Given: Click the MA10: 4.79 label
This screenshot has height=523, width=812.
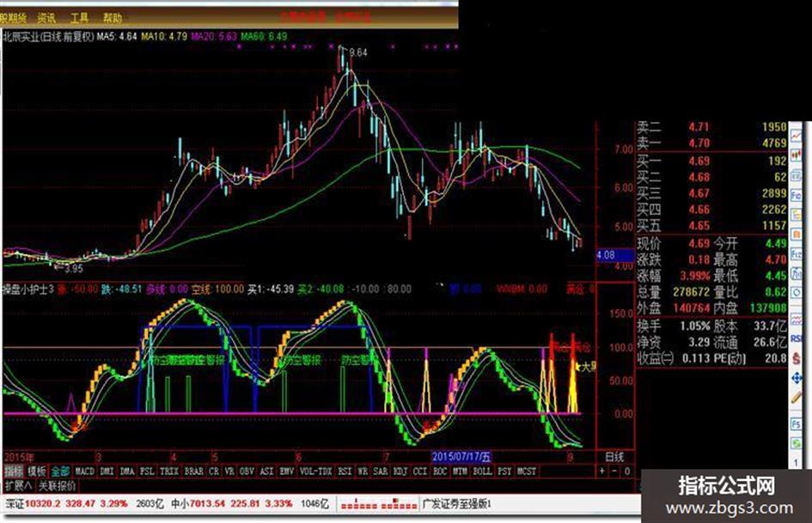Looking at the screenshot, I should (163, 36).
